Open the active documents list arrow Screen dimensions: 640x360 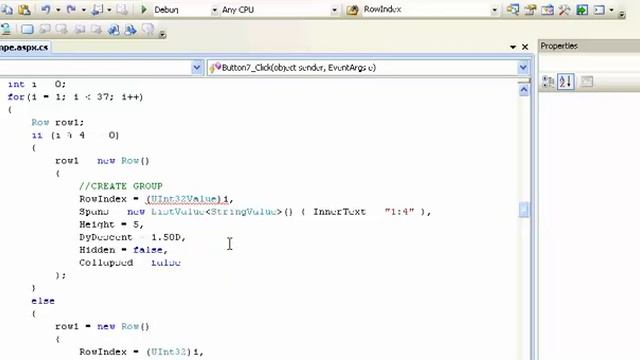[x=513, y=47]
